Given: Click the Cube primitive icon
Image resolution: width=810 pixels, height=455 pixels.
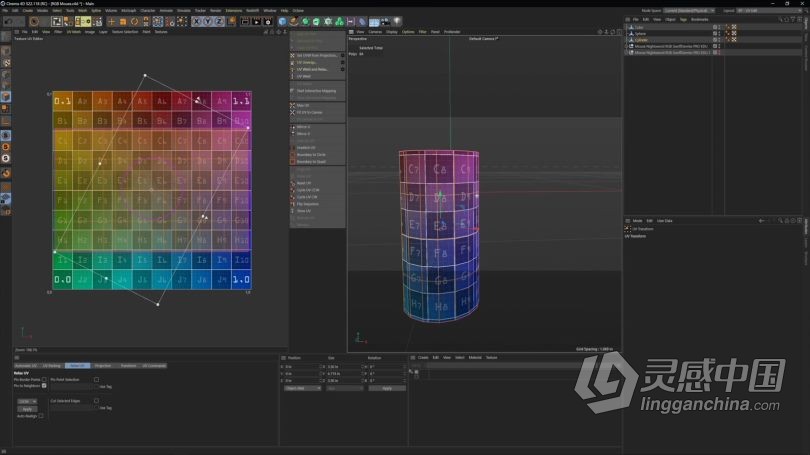Looking at the screenshot, I should point(282,22).
